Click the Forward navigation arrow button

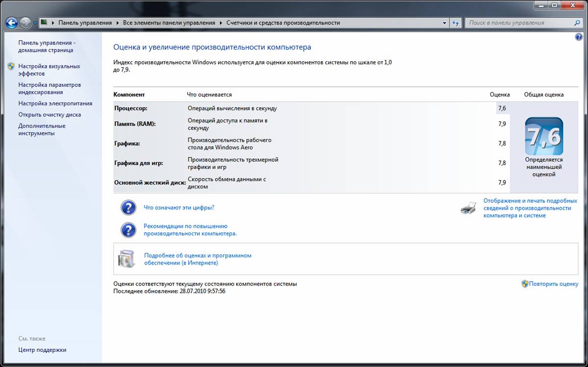tap(25, 23)
